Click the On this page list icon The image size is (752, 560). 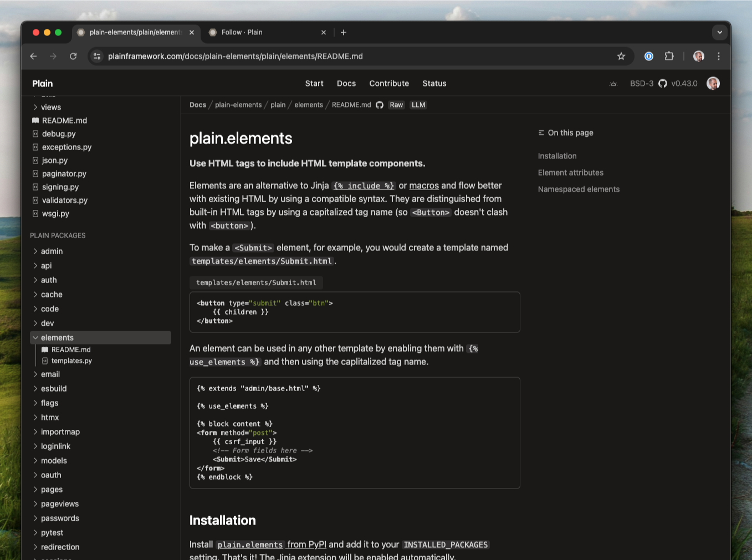(541, 132)
